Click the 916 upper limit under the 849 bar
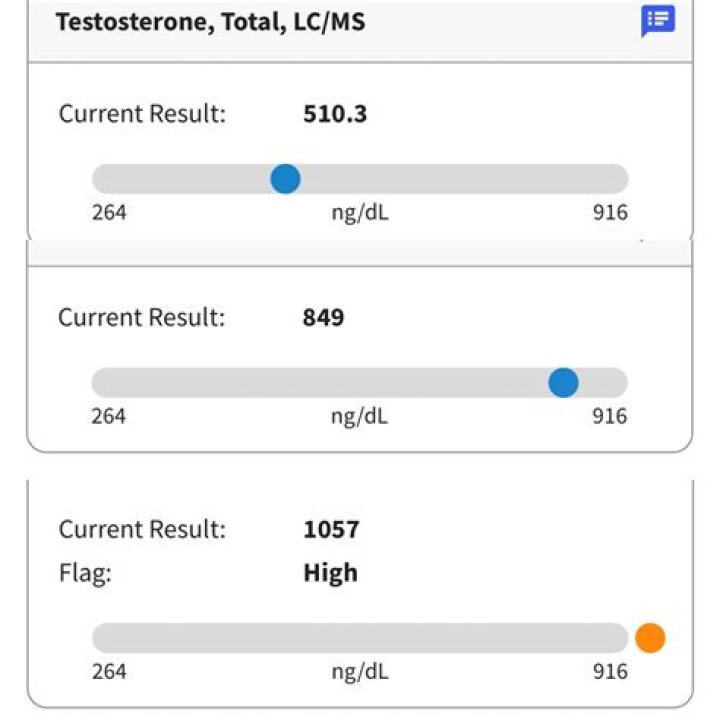The width and height of the screenshot is (720, 720). coord(610,416)
